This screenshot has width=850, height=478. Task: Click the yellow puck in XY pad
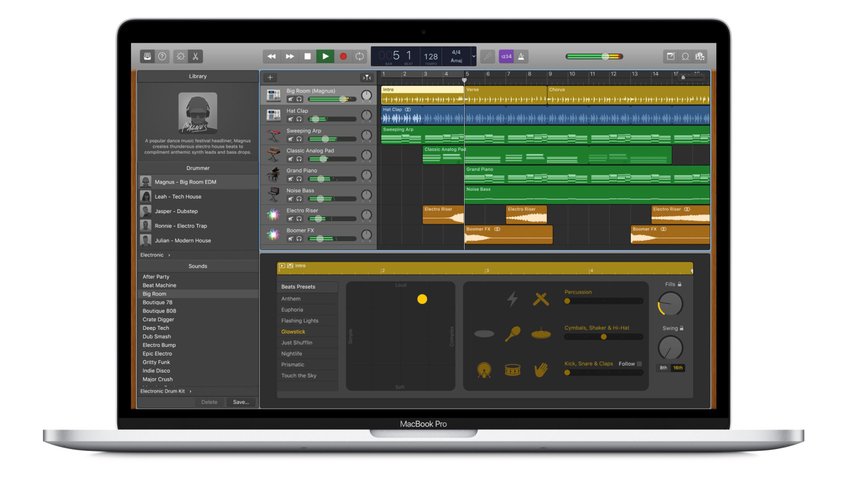point(422,299)
